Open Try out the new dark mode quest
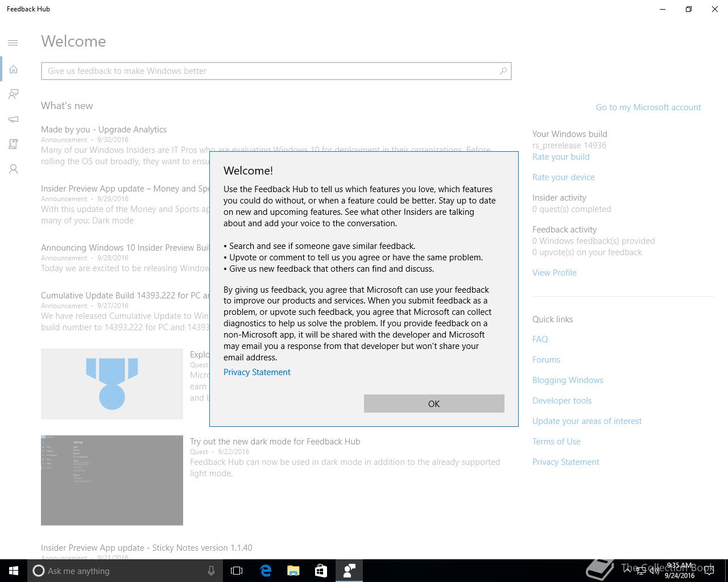Screen dimensions: 728x582 [x=275, y=442]
